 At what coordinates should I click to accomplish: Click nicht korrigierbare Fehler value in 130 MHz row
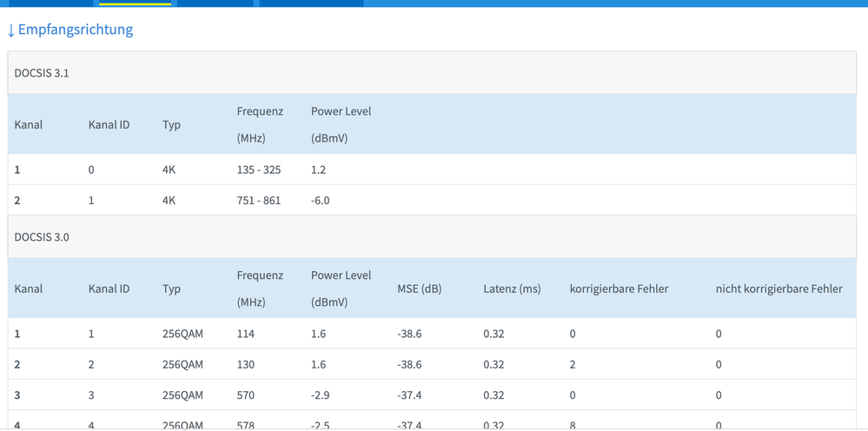click(719, 365)
